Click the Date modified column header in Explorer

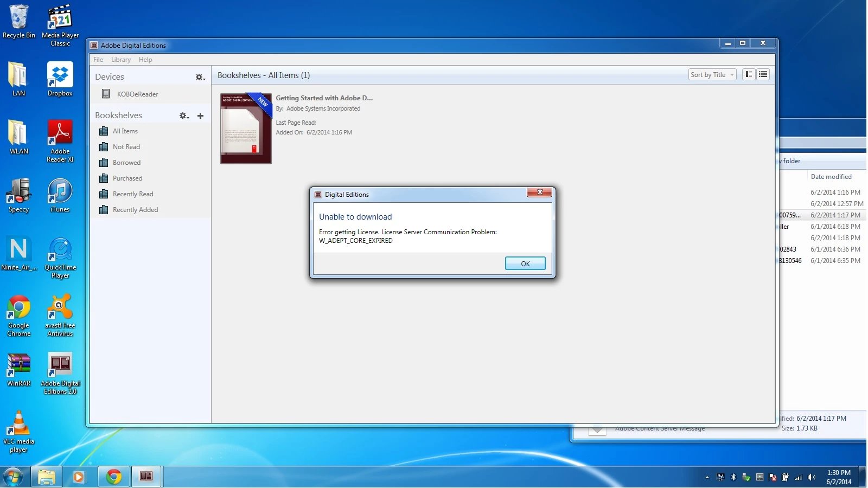(831, 177)
